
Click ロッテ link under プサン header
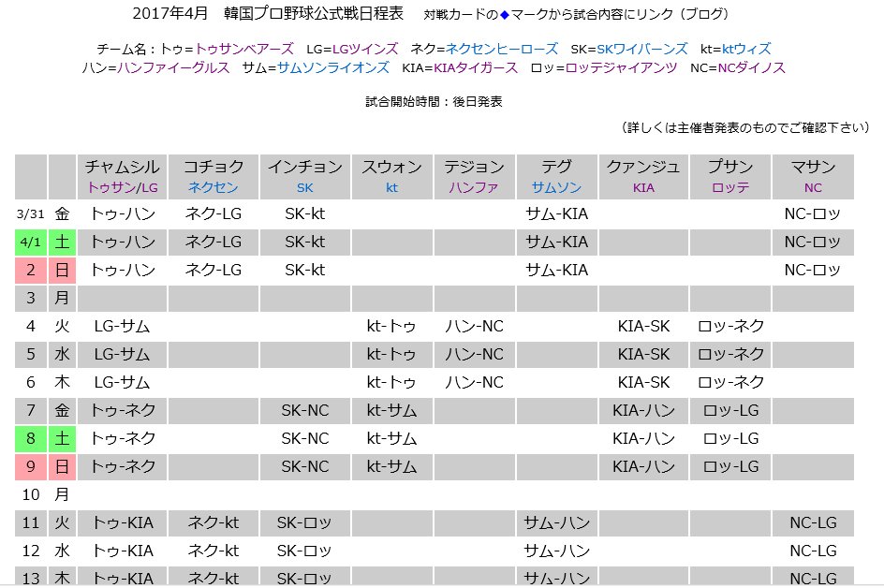coord(730,188)
